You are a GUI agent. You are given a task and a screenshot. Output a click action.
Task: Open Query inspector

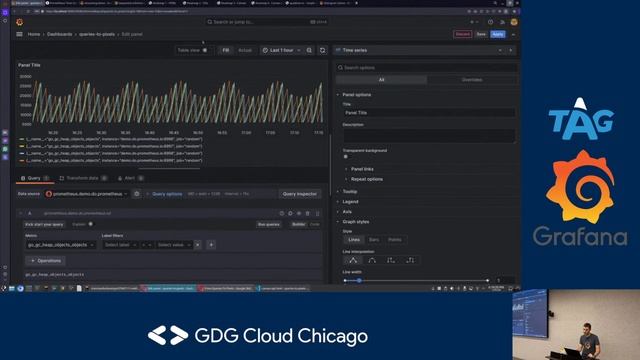click(300, 194)
